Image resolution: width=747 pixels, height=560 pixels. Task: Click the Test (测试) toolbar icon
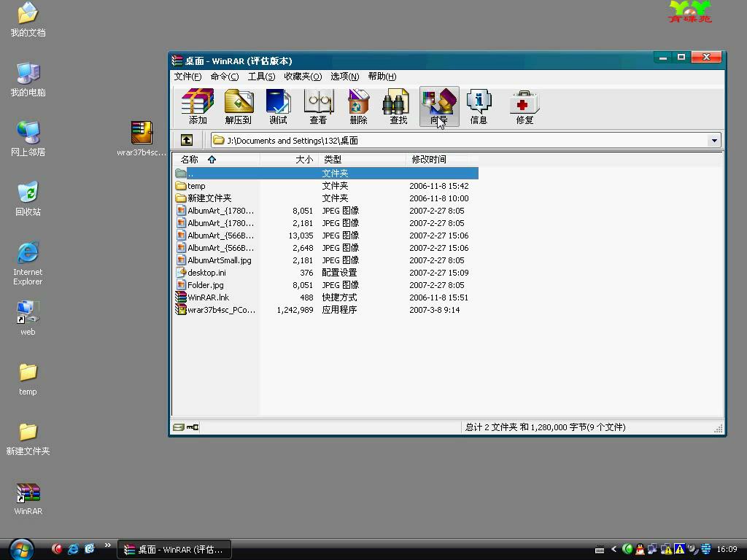pyautogui.click(x=278, y=106)
